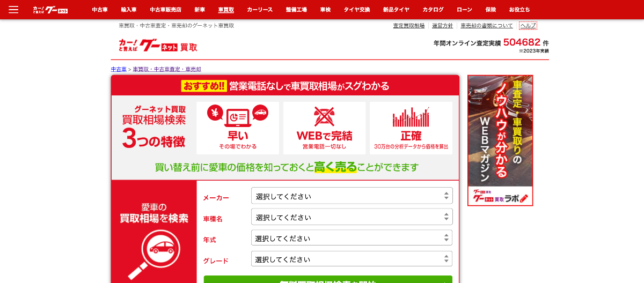Open the 中古車販売店 menu item
This screenshot has width=644, height=283.
165,10
